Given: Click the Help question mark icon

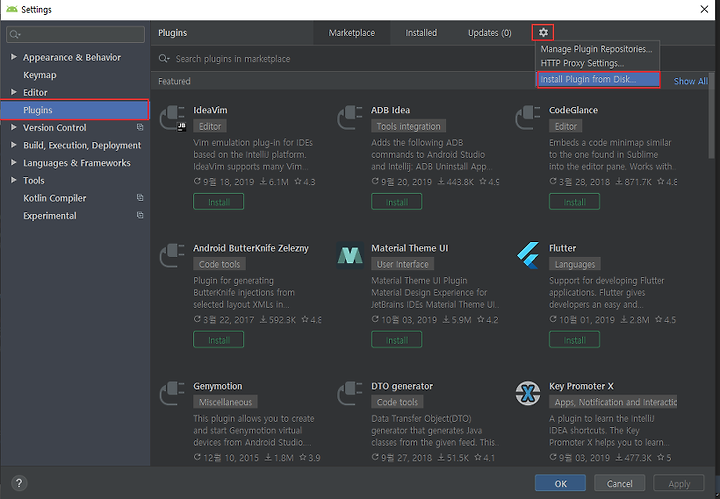Looking at the screenshot, I should tap(19, 483).
